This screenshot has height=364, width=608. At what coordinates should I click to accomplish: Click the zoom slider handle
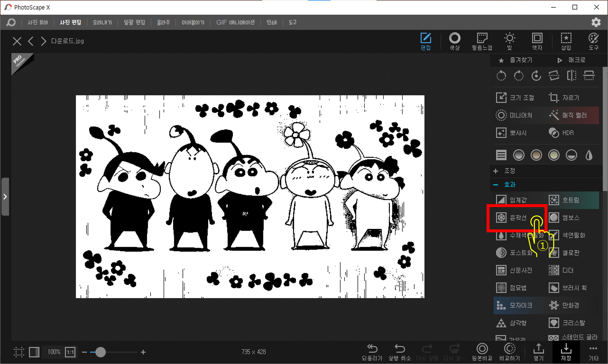(100, 352)
